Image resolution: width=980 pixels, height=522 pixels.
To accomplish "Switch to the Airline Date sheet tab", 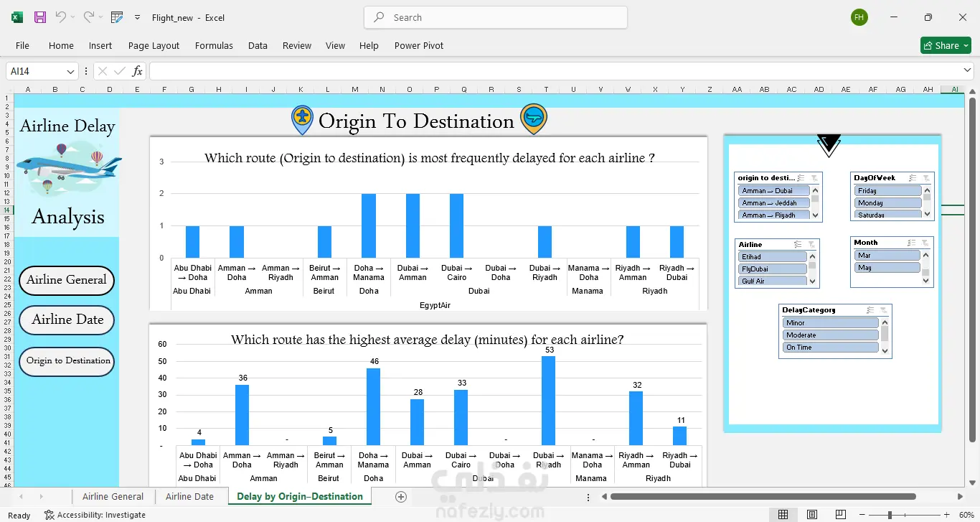I will (189, 496).
